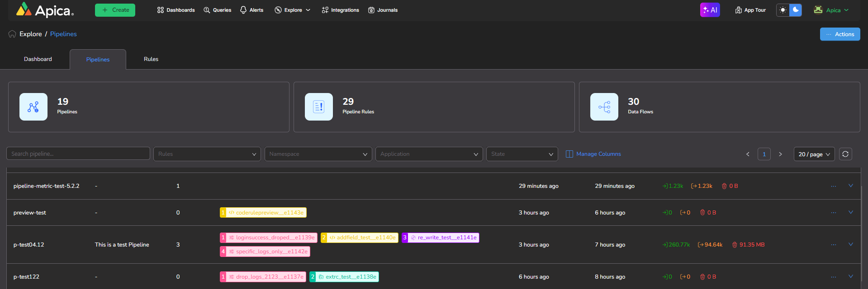
Task: Expand the preview-test pipeline row
Action: pos(850,212)
